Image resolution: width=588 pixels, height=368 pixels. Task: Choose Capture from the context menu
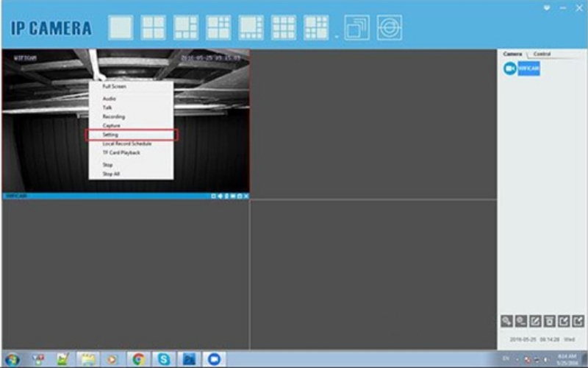pos(111,126)
